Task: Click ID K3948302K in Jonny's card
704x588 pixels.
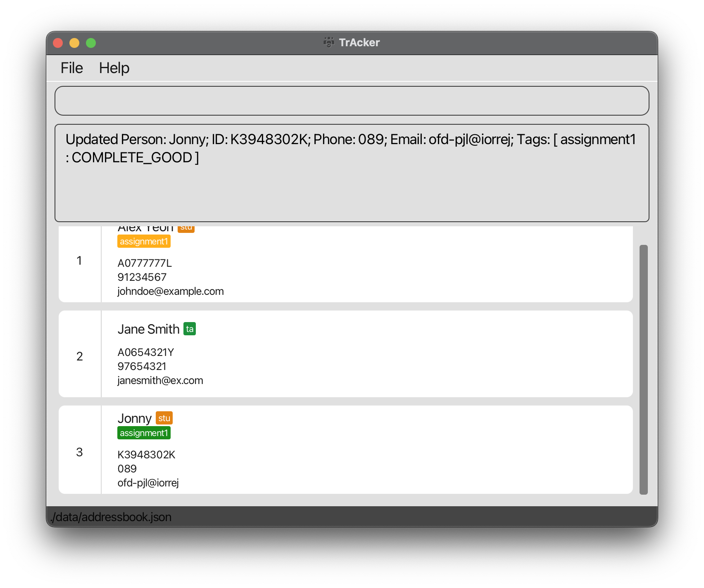Action: point(146,455)
